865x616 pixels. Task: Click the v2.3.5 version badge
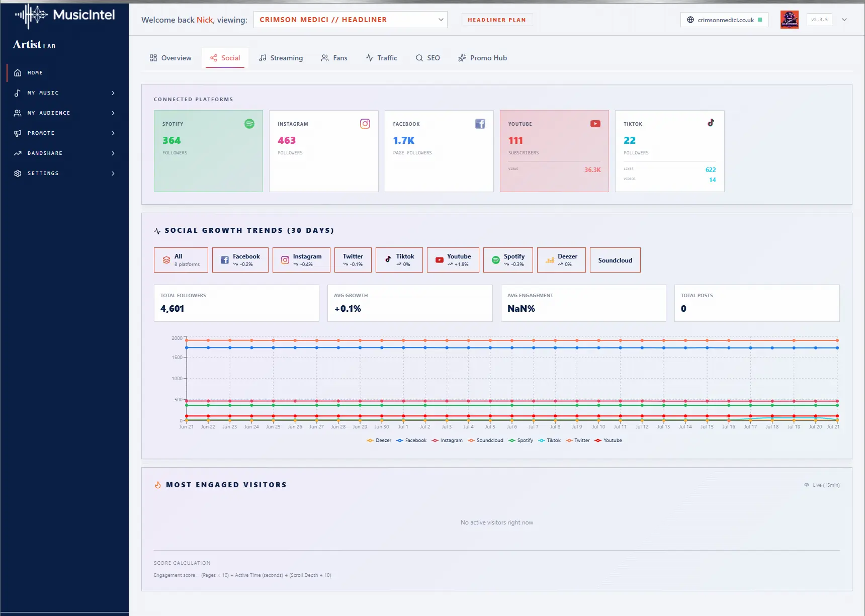(819, 20)
